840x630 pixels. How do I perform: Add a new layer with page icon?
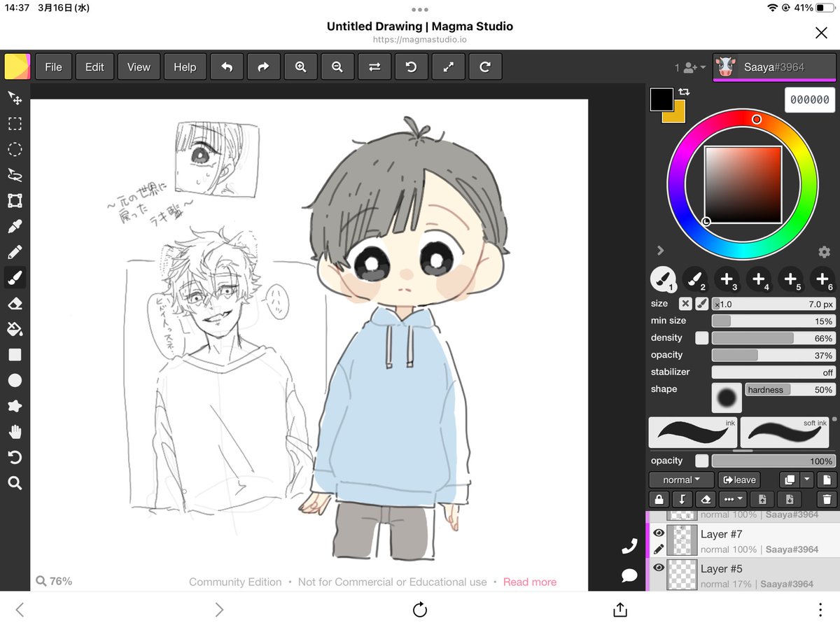point(827,480)
